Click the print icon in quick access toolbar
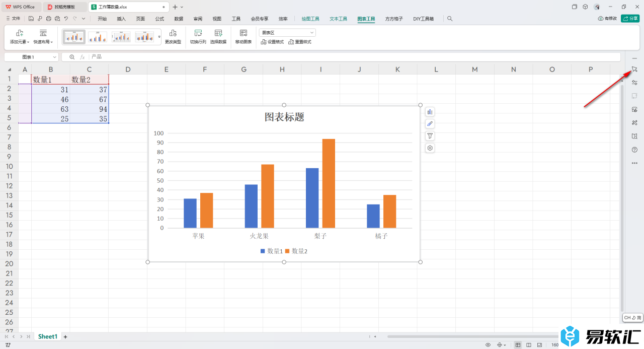644x349 pixels. 48,19
